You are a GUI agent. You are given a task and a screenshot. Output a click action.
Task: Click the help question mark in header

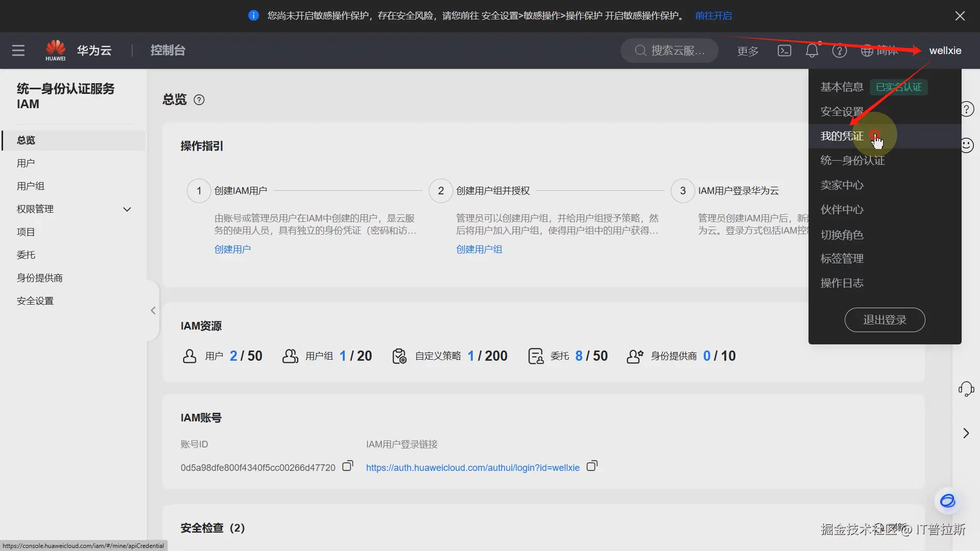coord(839,51)
